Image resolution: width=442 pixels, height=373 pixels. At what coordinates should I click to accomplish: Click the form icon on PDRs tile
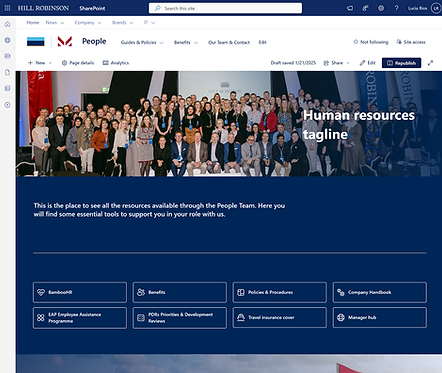[141, 318]
